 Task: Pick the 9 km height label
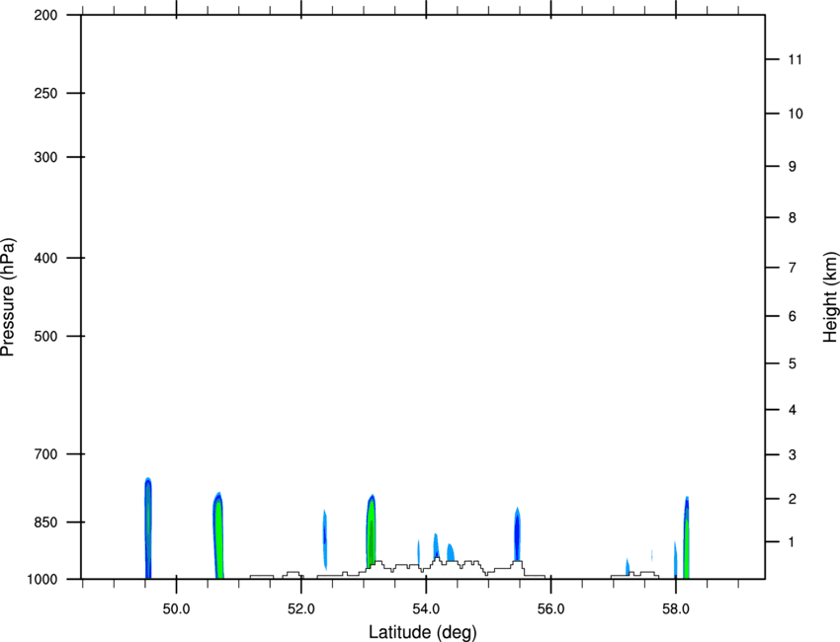coord(793,167)
